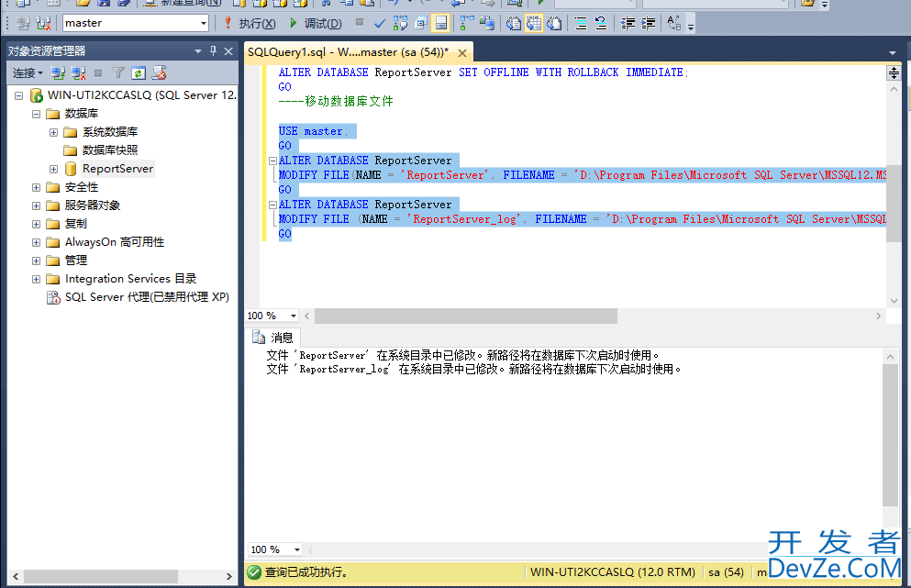Select the SQLQuery1.sql tab
The height and width of the screenshot is (588, 911).
click(348, 52)
